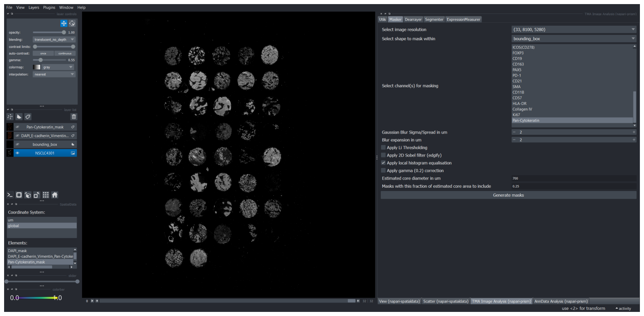Open the activity status expander

(x=623, y=309)
